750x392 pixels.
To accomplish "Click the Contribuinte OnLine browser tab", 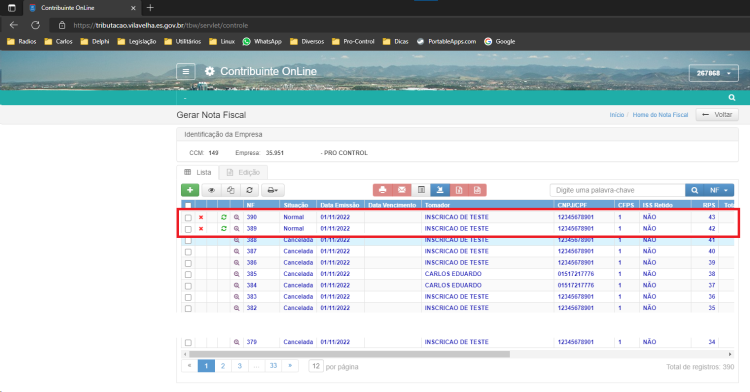I will pos(81,8).
